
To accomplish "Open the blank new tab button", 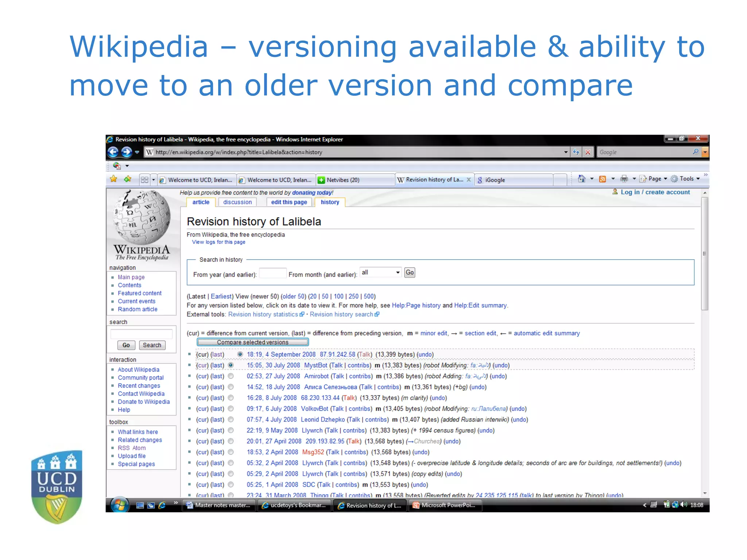I will (x=560, y=180).
